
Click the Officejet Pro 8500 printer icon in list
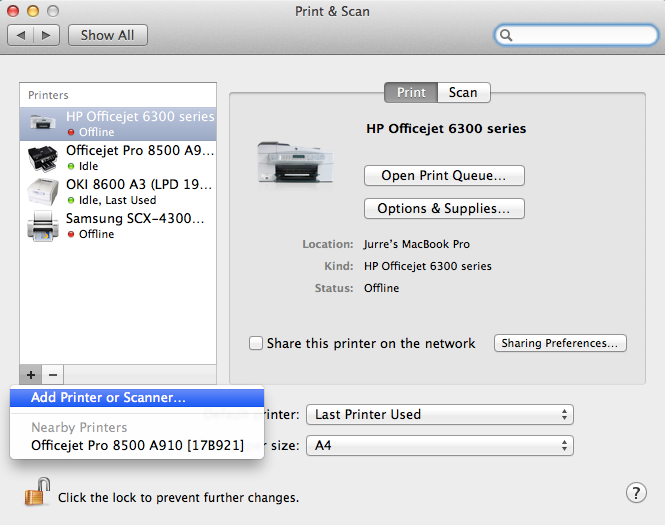click(x=42, y=158)
